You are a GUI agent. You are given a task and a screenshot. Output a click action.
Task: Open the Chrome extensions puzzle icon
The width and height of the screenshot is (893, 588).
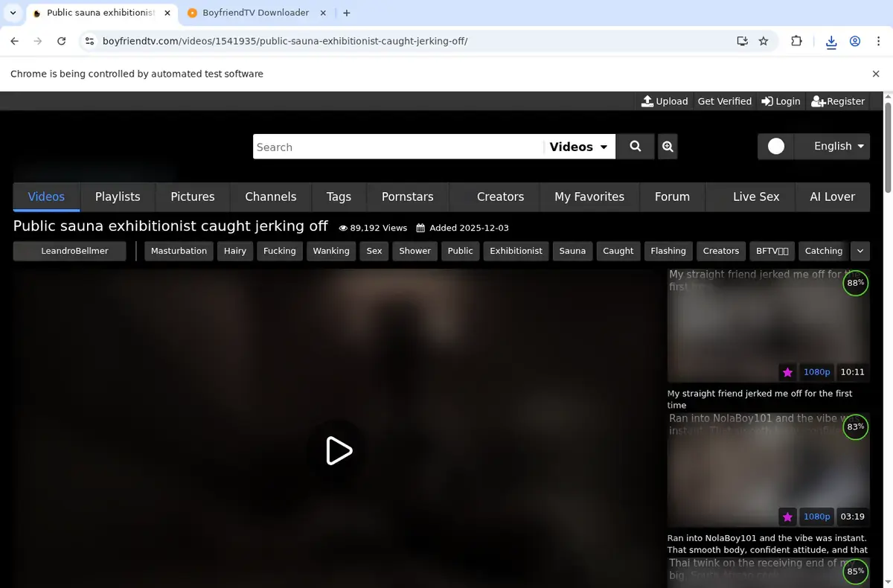(796, 42)
